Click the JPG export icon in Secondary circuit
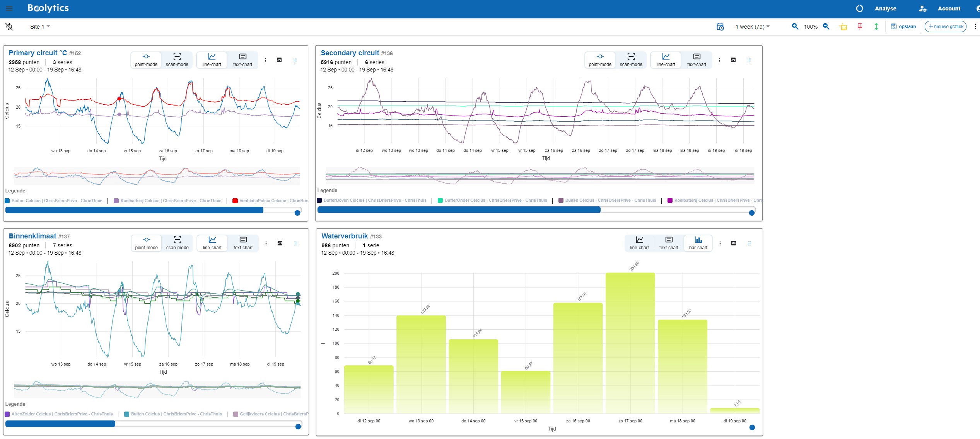This screenshot has width=980, height=439. click(733, 60)
